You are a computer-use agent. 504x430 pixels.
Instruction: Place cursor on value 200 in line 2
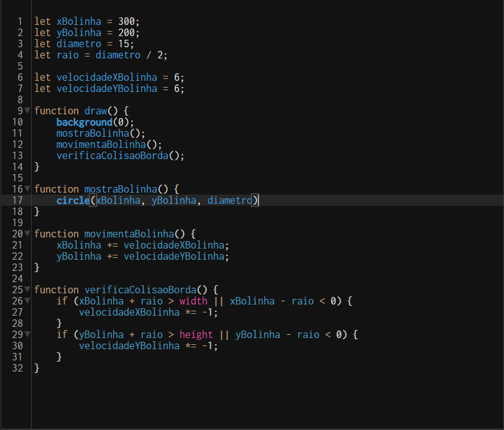click(x=126, y=32)
